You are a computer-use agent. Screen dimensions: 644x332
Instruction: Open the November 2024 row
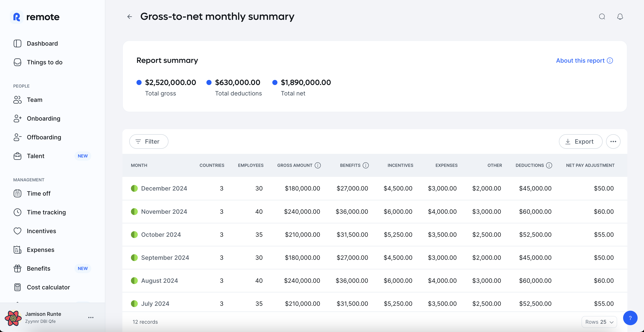164,212
